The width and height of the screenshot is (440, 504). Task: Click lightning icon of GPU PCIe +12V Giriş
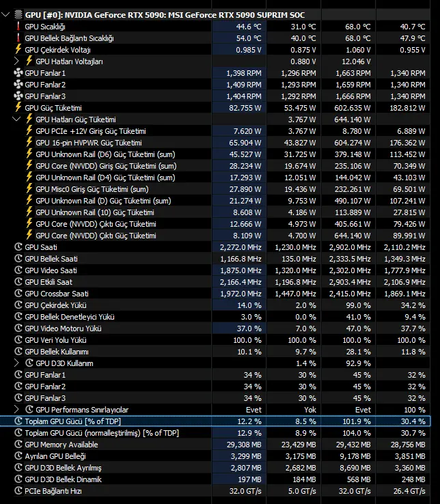tap(29, 130)
